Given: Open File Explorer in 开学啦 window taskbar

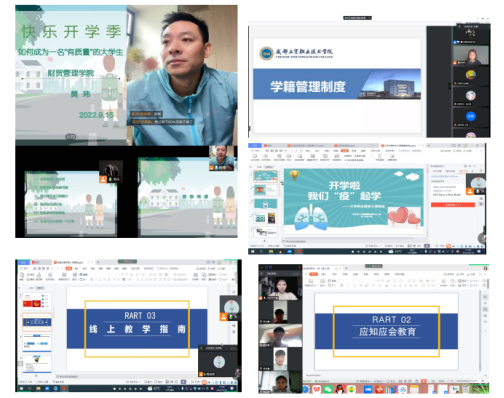Looking at the screenshot, I should (x=271, y=251).
